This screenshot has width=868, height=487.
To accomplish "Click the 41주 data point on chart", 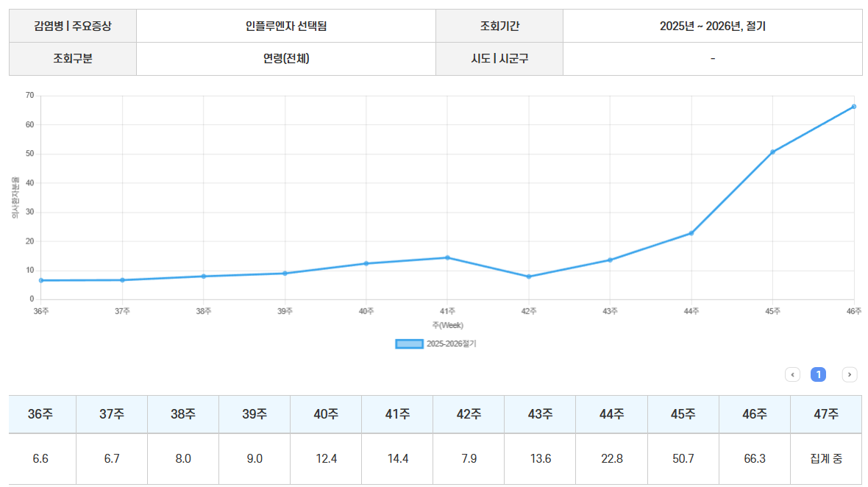I will [x=447, y=257].
